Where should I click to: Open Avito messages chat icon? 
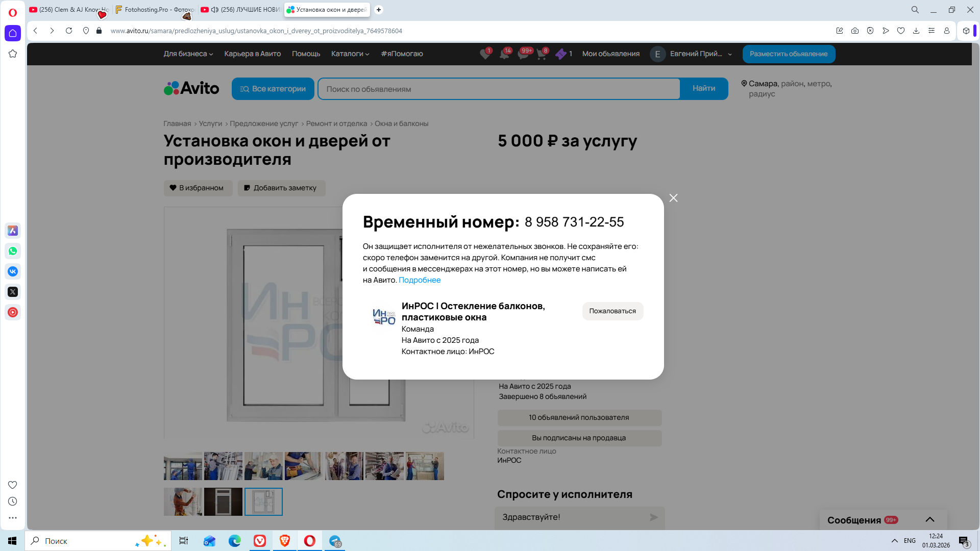point(523,54)
